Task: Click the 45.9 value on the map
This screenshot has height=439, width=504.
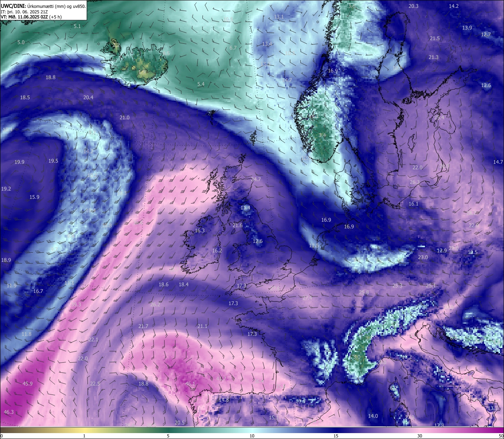Action: [28, 384]
